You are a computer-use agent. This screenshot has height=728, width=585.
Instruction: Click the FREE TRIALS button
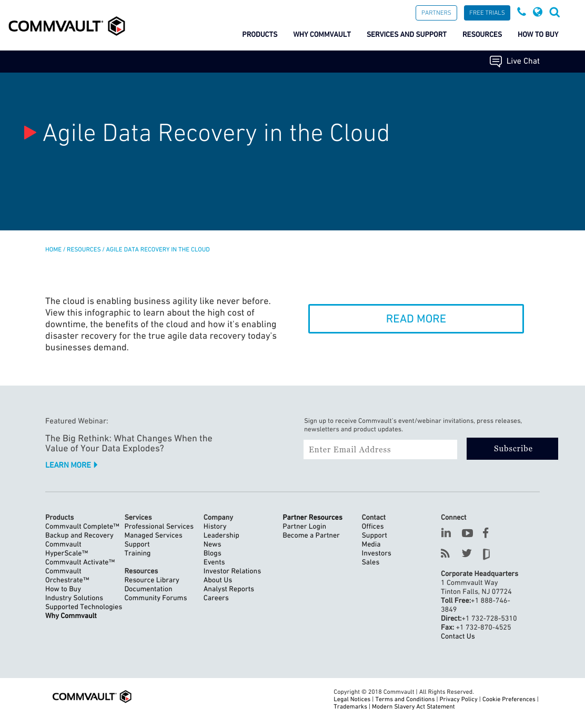pos(487,13)
